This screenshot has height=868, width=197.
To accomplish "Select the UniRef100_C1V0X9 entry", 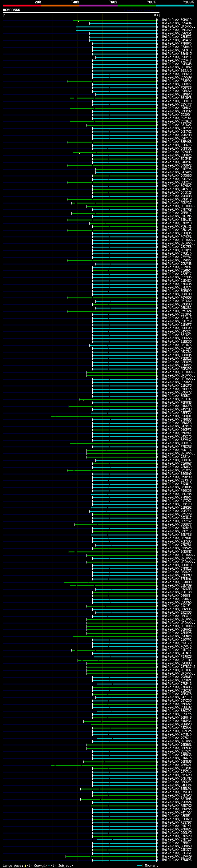I will point(176,856).
